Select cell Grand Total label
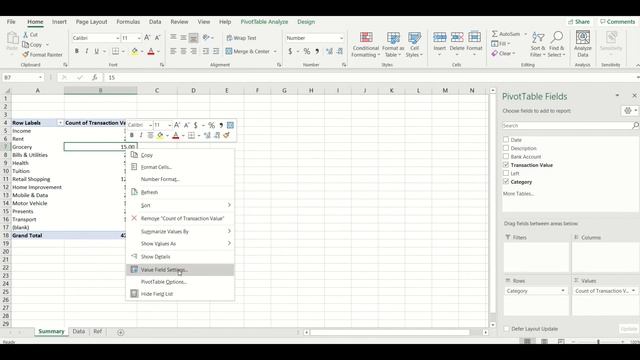The height and width of the screenshot is (360, 640). (38, 235)
